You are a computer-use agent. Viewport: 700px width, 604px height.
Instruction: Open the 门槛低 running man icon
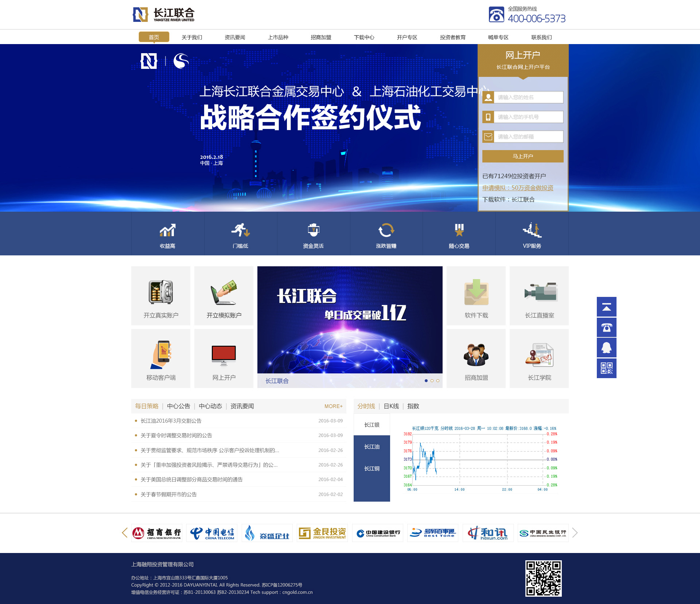pos(241,230)
